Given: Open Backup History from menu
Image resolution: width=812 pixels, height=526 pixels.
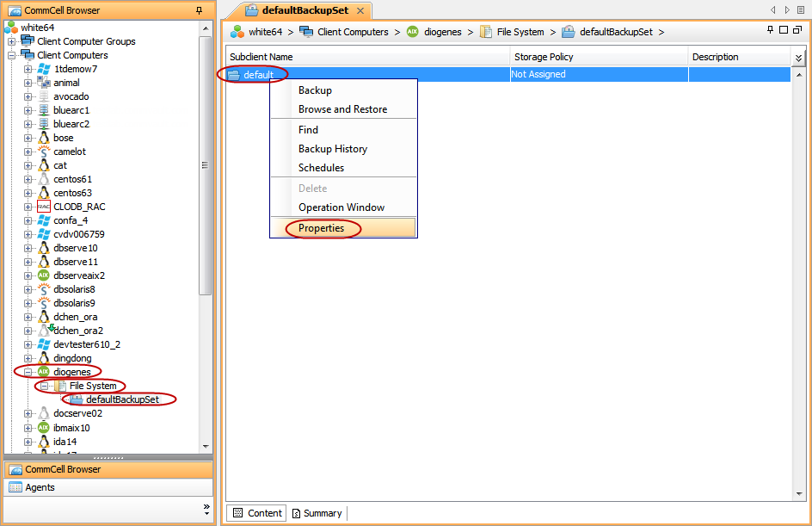Looking at the screenshot, I should 343,149.
